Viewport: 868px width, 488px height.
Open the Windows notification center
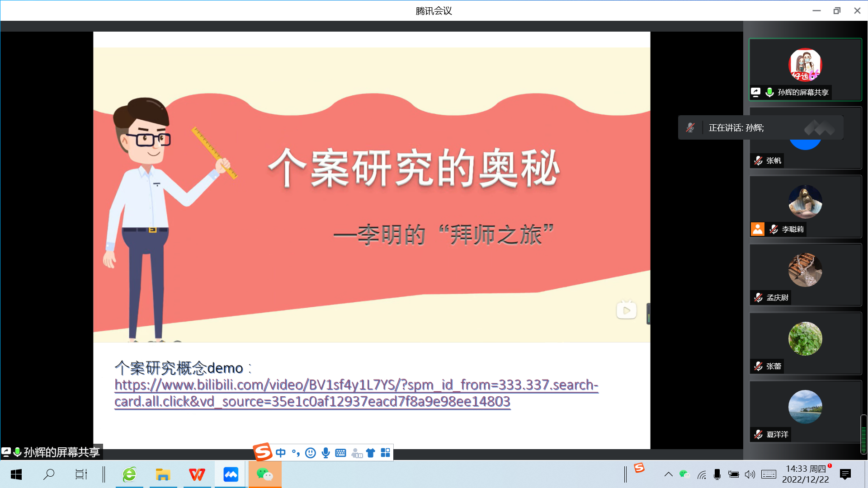845,474
